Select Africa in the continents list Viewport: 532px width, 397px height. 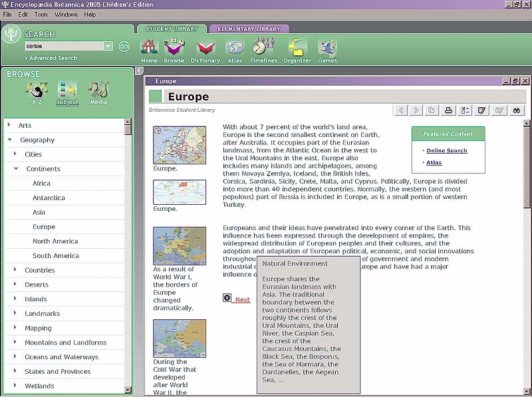pos(41,184)
